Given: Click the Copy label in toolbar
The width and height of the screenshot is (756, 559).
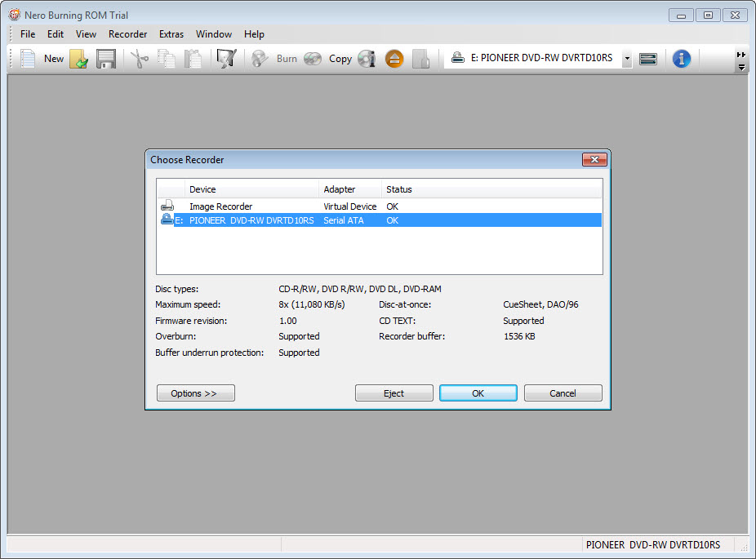Looking at the screenshot, I should pyautogui.click(x=340, y=59).
